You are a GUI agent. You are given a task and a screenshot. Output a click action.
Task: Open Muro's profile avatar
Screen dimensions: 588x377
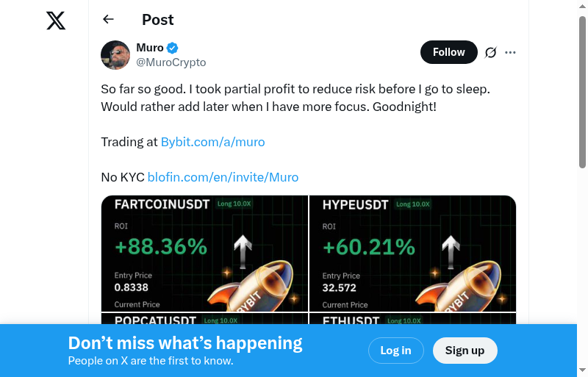[115, 55]
